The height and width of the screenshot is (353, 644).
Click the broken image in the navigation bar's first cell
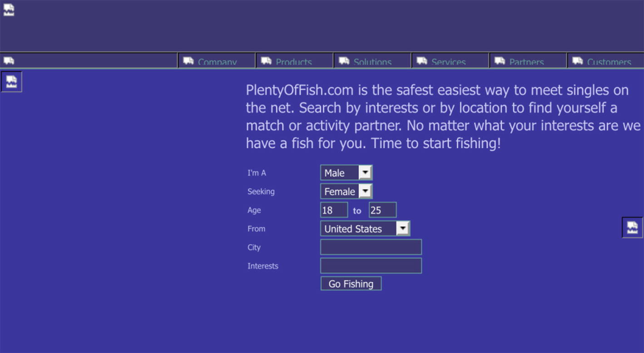pyautogui.click(x=9, y=60)
